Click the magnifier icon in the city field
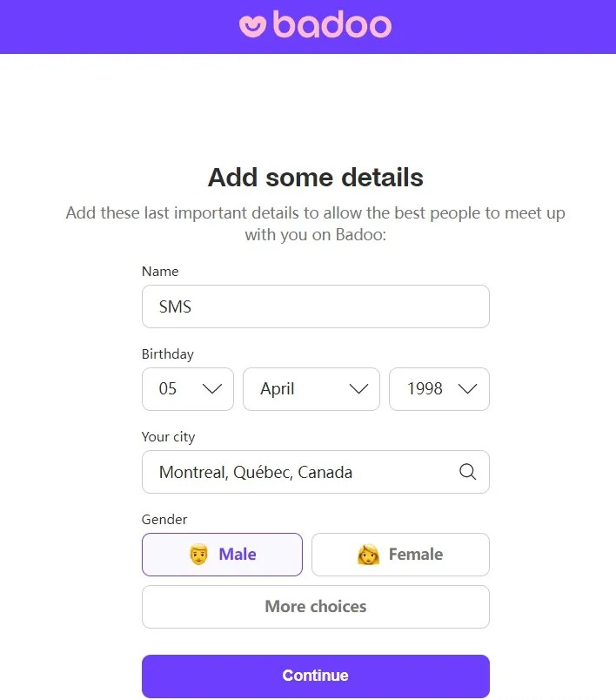This screenshot has height=700, width=616. pyautogui.click(x=467, y=472)
